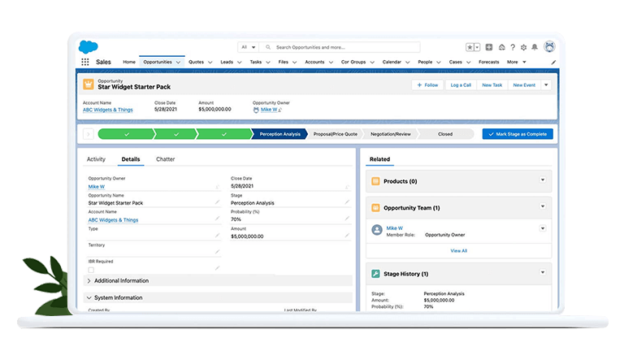Open the Quotes tab dropdown chevron
The image size is (624, 364).
pyautogui.click(x=210, y=63)
